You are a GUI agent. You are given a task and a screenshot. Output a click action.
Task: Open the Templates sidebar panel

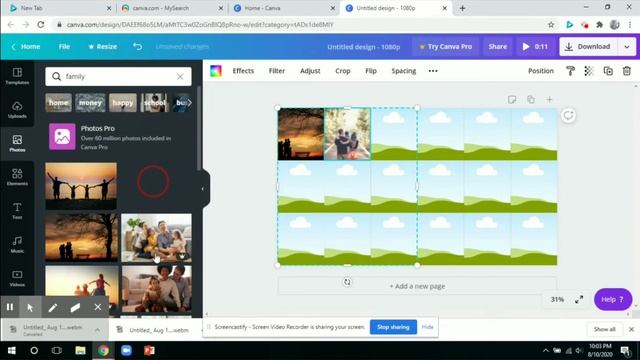click(x=17, y=76)
